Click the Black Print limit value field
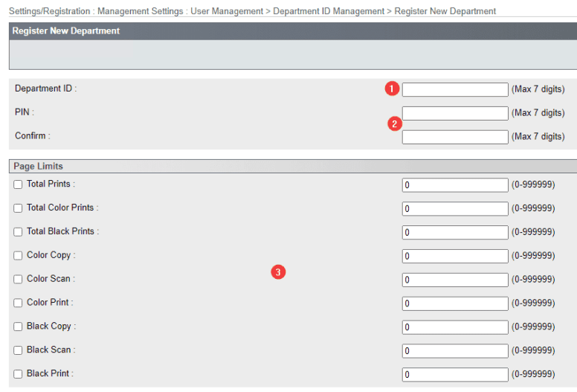This screenshot has height=392, width=577. 455,374
